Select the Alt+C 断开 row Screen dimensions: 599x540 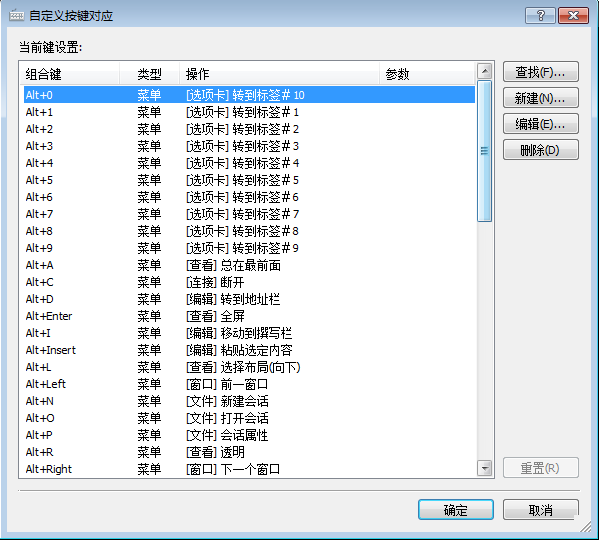(x=249, y=282)
